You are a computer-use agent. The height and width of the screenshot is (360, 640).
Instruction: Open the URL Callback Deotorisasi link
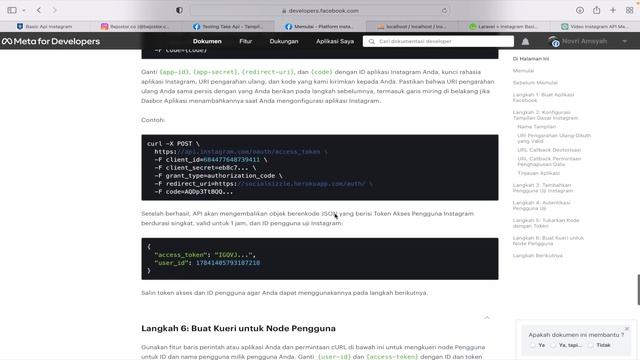(x=549, y=150)
